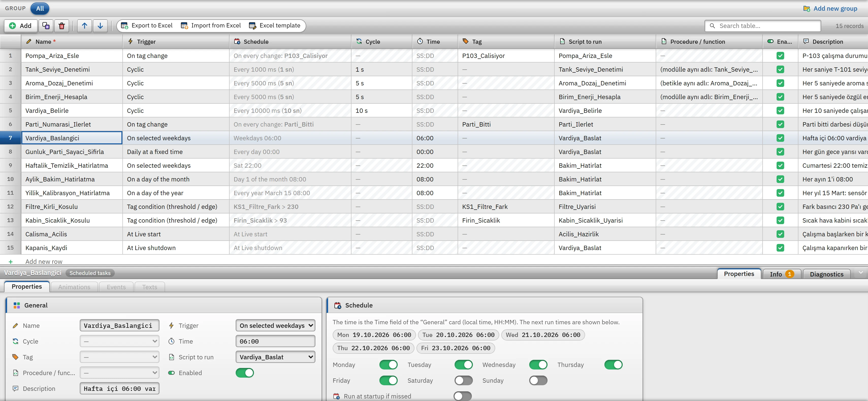Click the Add button
The height and width of the screenshot is (401, 868).
[21, 26]
